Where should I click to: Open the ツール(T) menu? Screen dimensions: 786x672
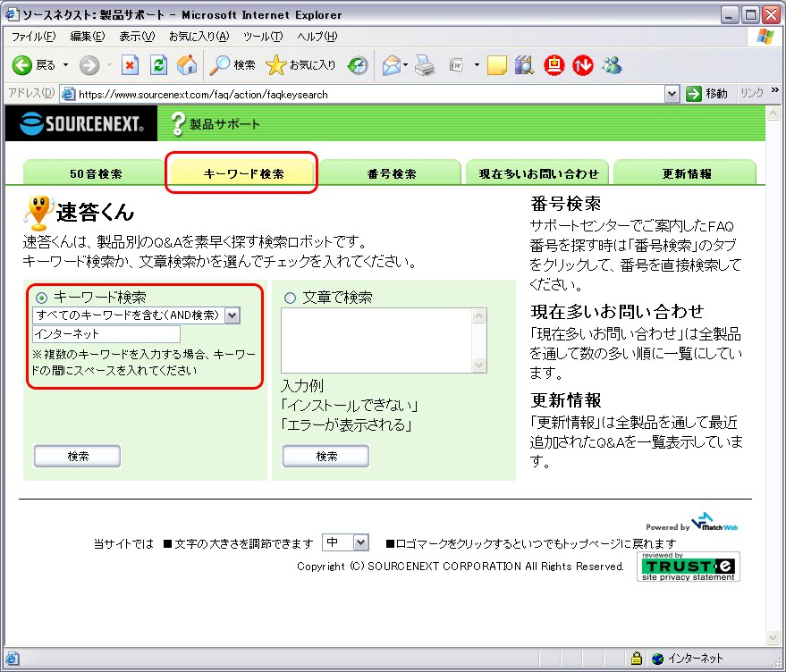click(x=263, y=37)
